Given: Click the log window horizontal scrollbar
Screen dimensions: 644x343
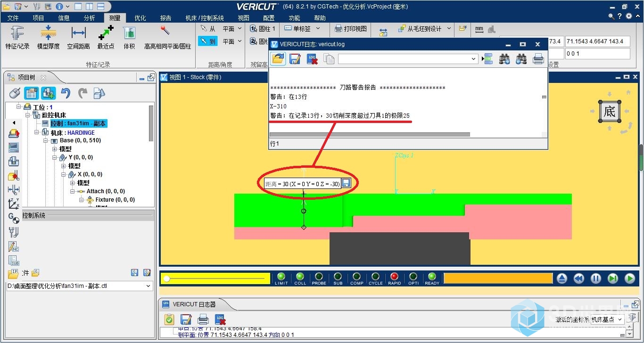Looking at the screenshot, I should pos(370,134).
